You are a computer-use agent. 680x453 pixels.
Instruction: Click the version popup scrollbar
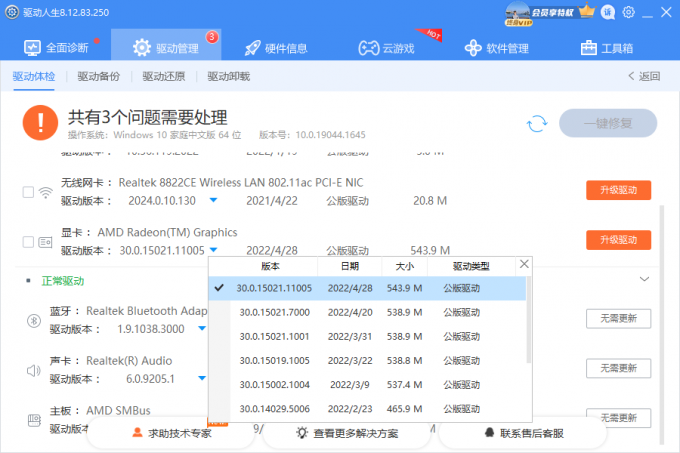click(529, 319)
